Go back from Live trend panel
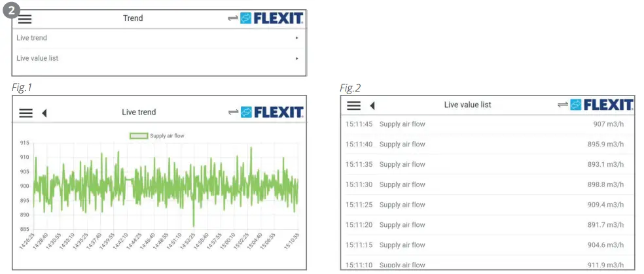644x274 pixels. tap(45, 112)
